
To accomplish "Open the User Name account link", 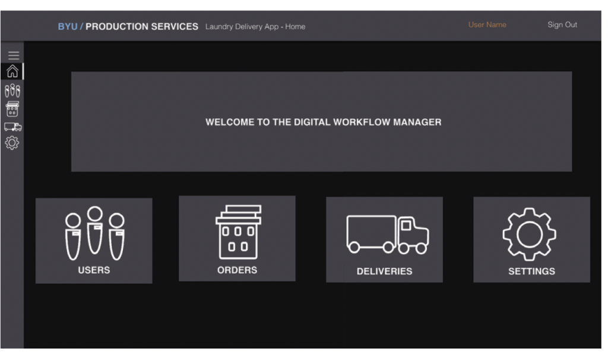I will click(x=487, y=25).
